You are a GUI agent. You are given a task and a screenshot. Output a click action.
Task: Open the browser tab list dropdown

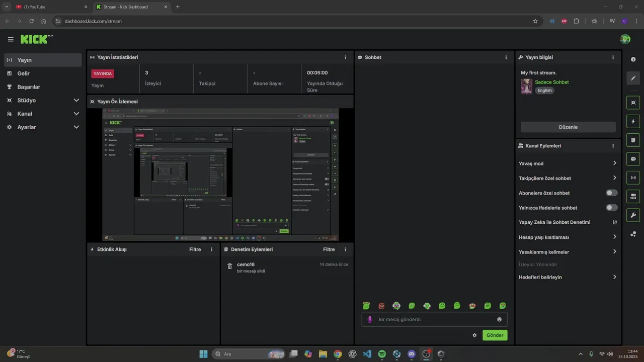pos(7,7)
